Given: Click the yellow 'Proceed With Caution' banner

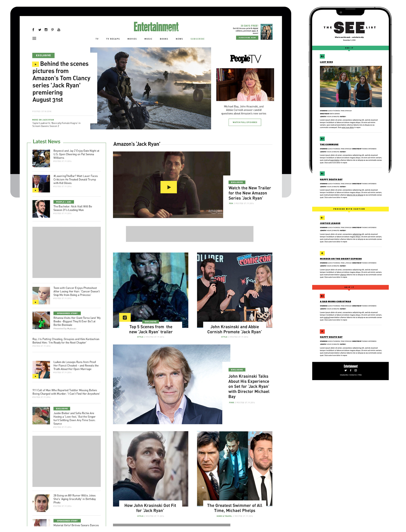Looking at the screenshot, I should point(350,209).
